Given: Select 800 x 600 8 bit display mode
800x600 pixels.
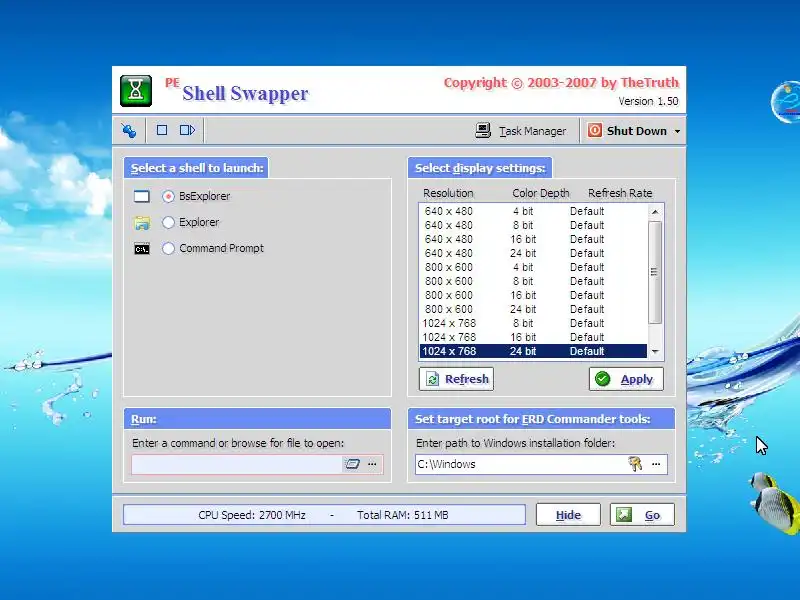Looking at the screenshot, I should point(533,281).
